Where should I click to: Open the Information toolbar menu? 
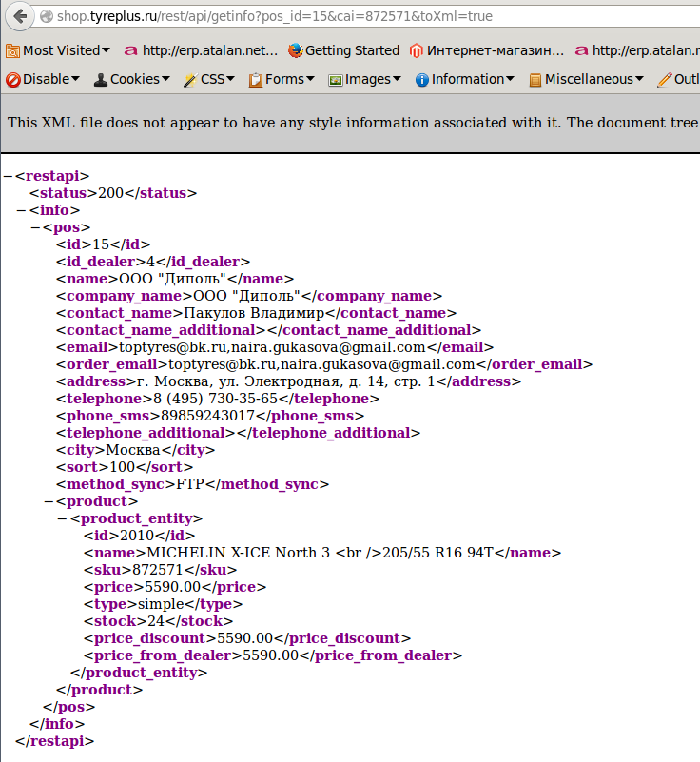465,79
